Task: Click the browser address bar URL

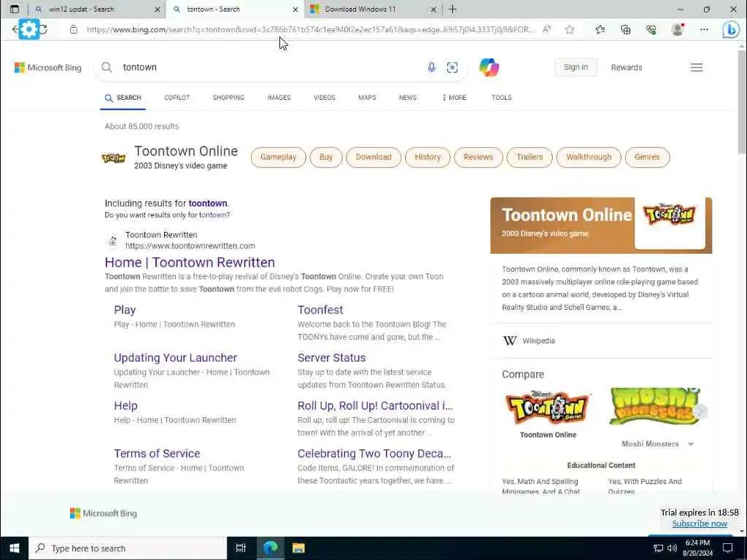Action: (310, 29)
